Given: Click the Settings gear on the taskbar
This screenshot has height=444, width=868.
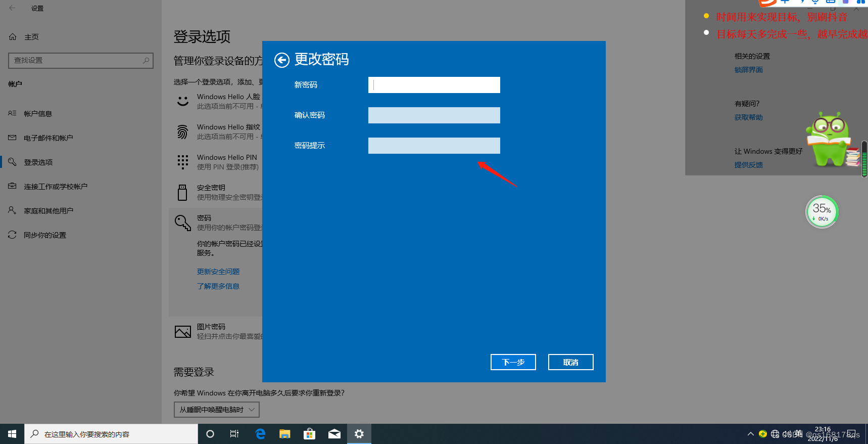Looking at the screenshot, I should 359,434.
